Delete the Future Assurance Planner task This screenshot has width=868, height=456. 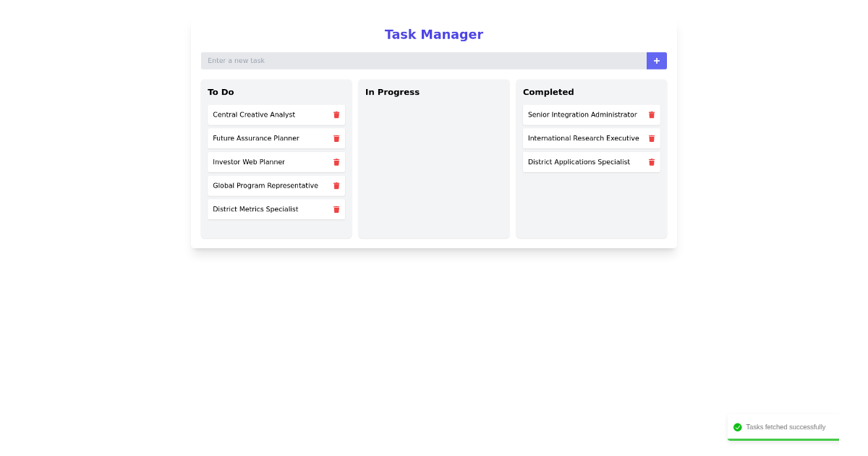click(336, 138)
